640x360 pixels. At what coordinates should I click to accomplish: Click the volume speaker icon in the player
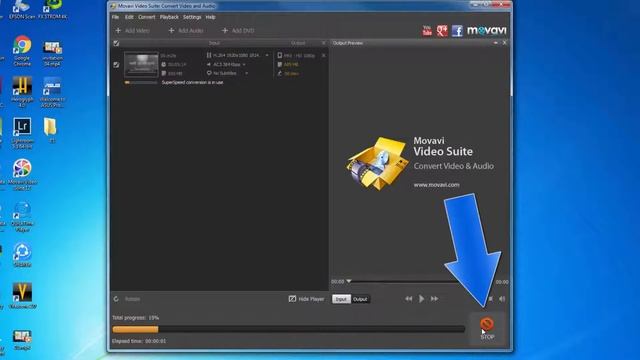pyautogui.click(x=502, y=299)
